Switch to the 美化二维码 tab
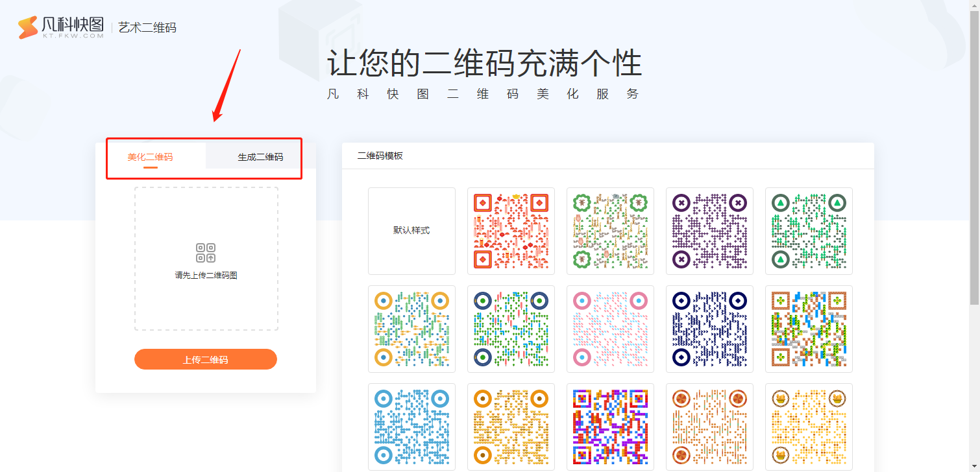Screen dimensions: 980x472 (150, 156)
